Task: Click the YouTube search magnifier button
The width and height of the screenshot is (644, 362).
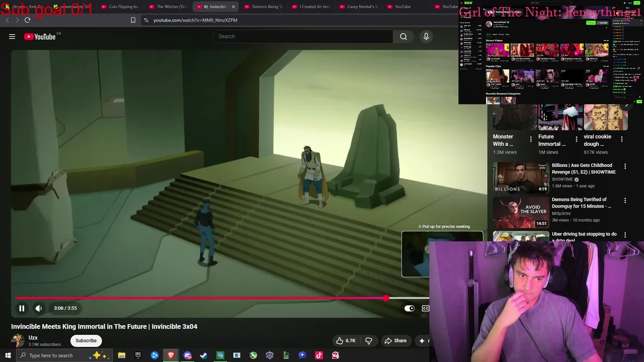Action: 404,36
